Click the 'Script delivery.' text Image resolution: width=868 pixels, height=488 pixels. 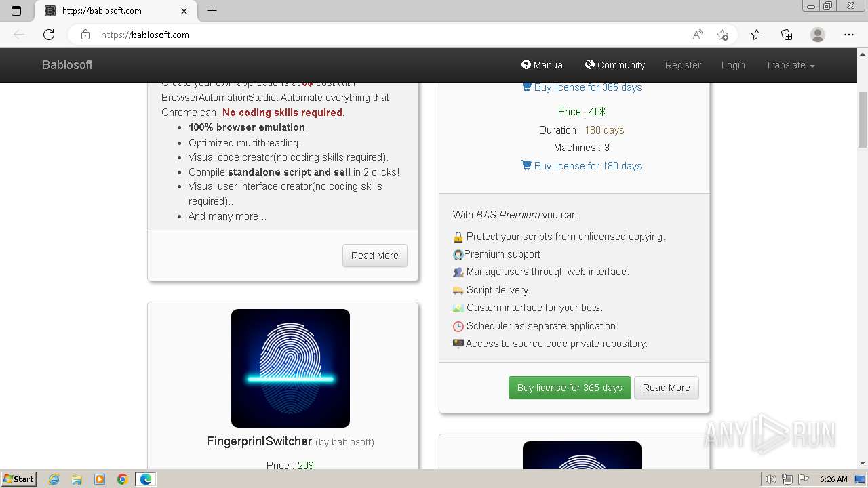pos(498,290)
